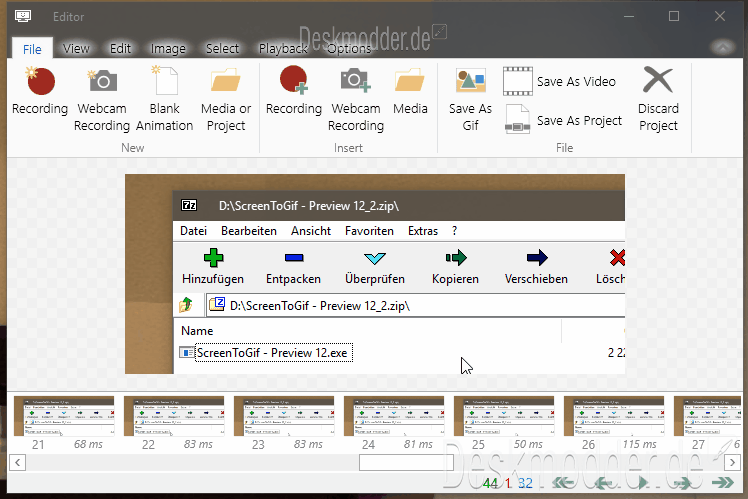Select frame 27 thumbnail
Viewport: 748px width, 499px height.
coord(708,416)
